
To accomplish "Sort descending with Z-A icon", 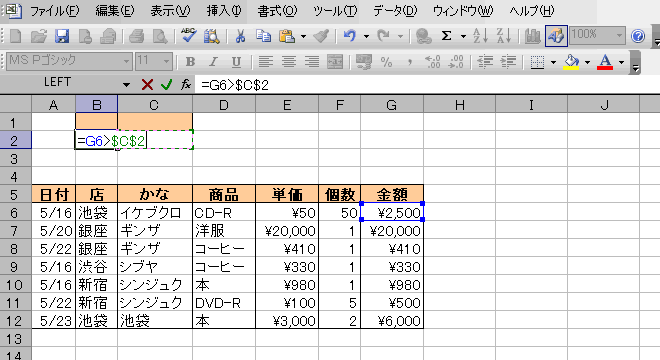I will coord(503,36).
